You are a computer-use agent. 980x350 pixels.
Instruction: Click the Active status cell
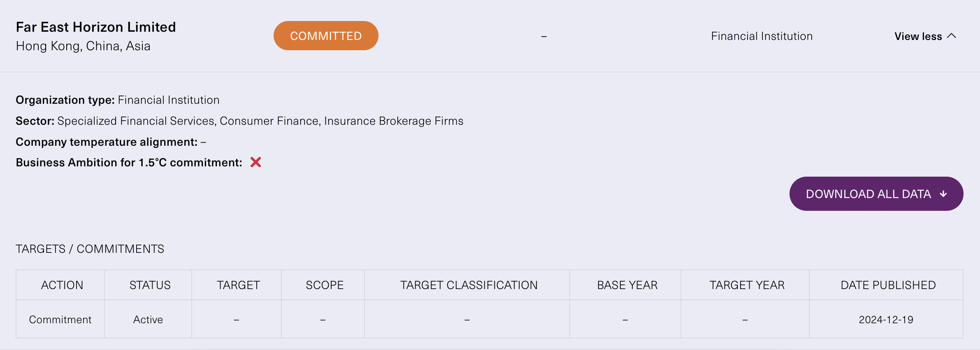(x=148, y=320)
